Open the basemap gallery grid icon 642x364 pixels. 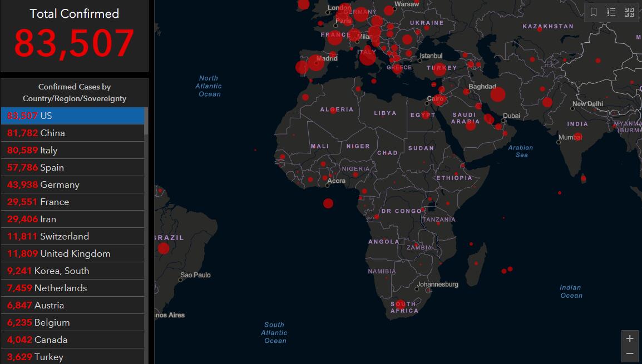629,12
